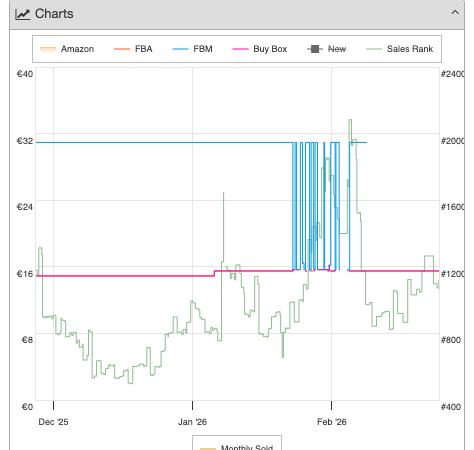Click the FBM blue legend line swatch

click(180, 49)
